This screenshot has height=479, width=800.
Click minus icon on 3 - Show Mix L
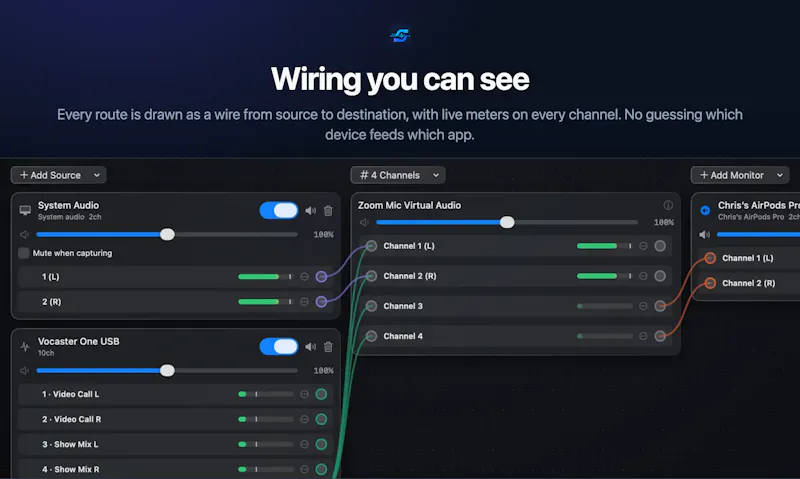pyautogui.click(x=304, y=444)
